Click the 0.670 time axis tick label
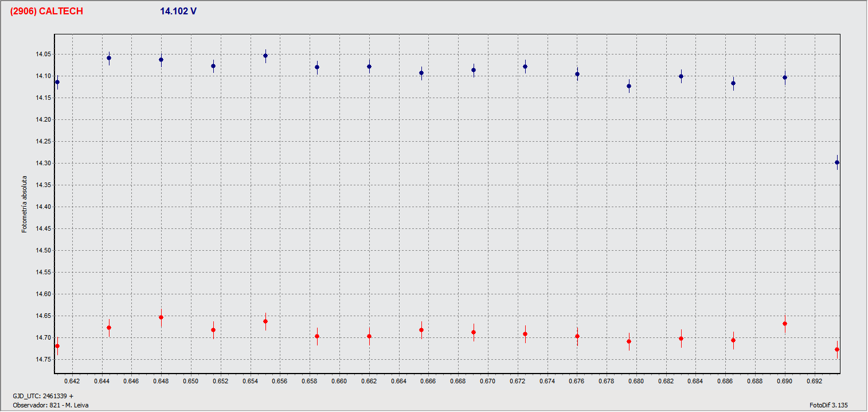 coord(488,381)
